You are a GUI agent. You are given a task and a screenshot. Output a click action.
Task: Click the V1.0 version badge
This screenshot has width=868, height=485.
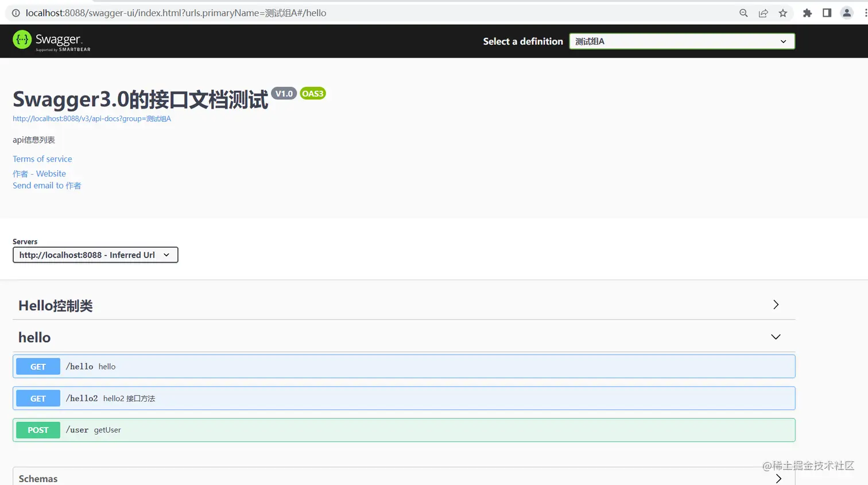(284, 94)
